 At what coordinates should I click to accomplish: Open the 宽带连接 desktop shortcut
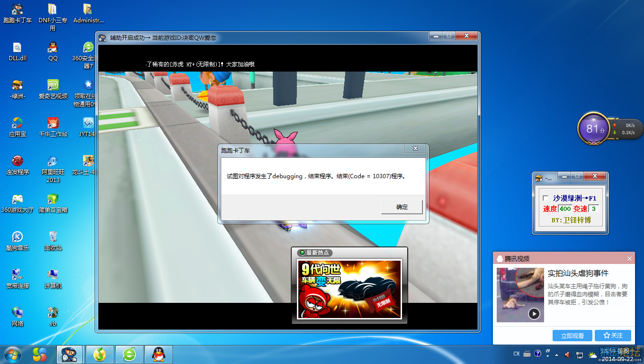click(18, 279)
